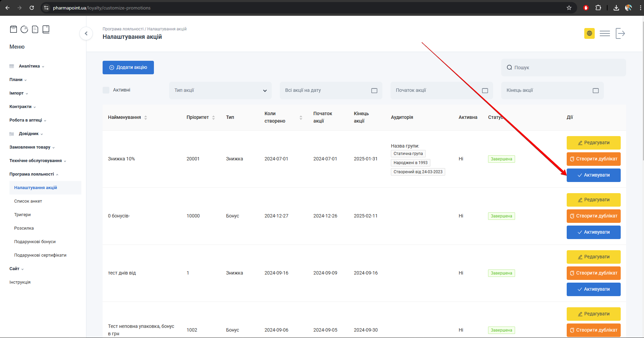Open the hamburger menu icon
The height and width of the screenshot is (338, 644).
pos(605,33)
